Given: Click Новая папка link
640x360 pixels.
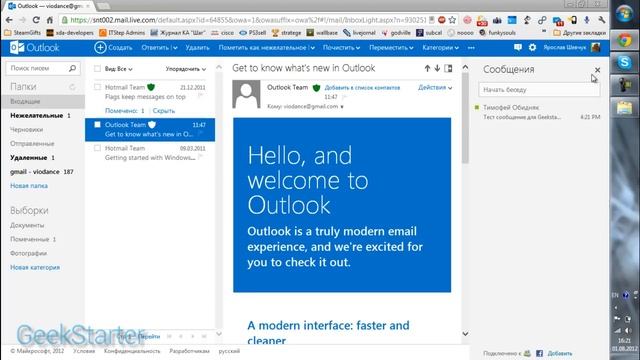Looking at the screenshot, I should (x=29, y=186).
